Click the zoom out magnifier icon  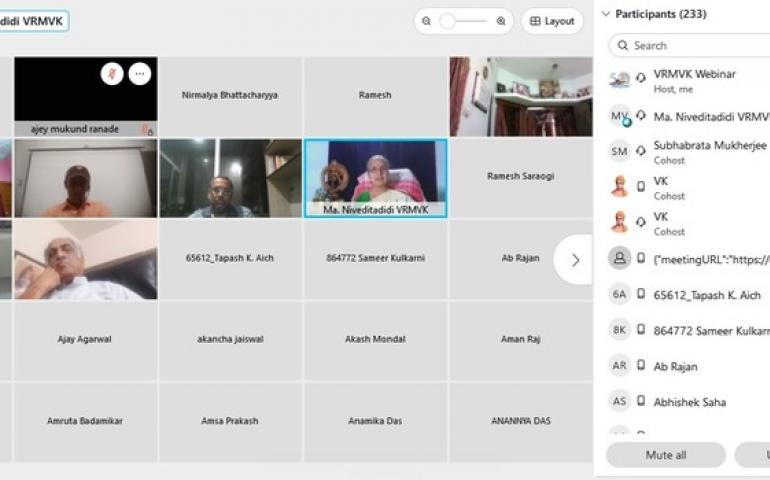tap(427, 21)
